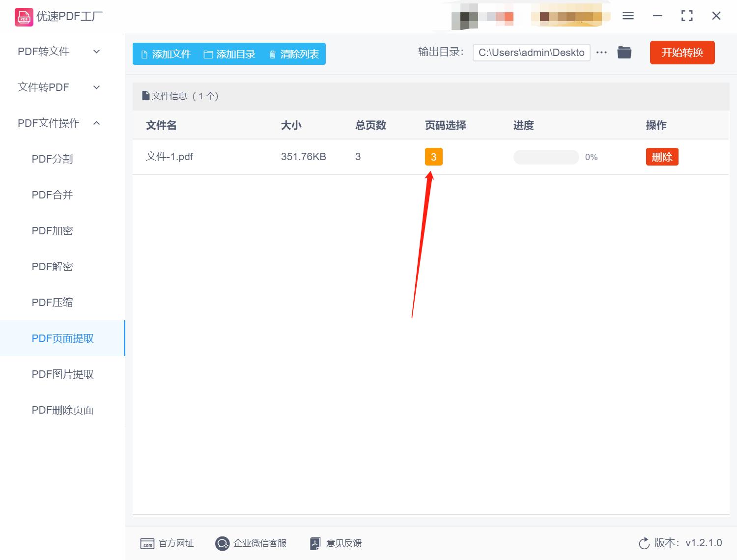Screen dimensions: 737x560
Task: Open the output directory folder icon
Action: [x=624, y=52]
